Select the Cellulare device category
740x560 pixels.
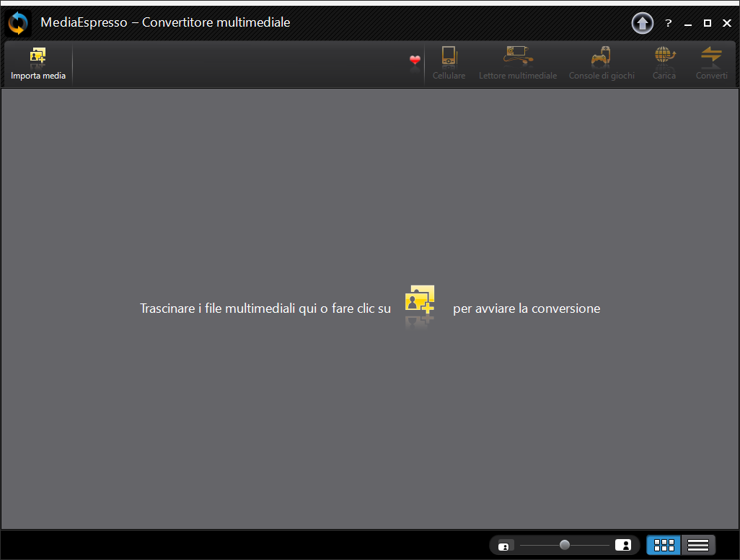[x=449, y=63]
